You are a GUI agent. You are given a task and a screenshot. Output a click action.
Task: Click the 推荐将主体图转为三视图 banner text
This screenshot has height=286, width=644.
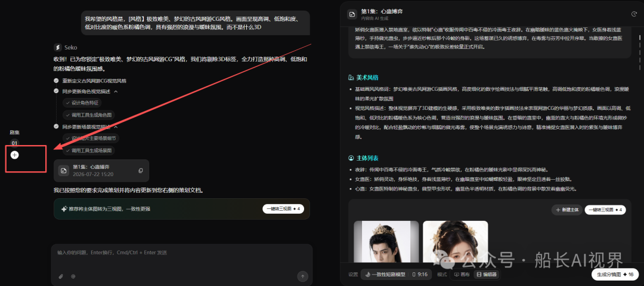click(109, 209)
